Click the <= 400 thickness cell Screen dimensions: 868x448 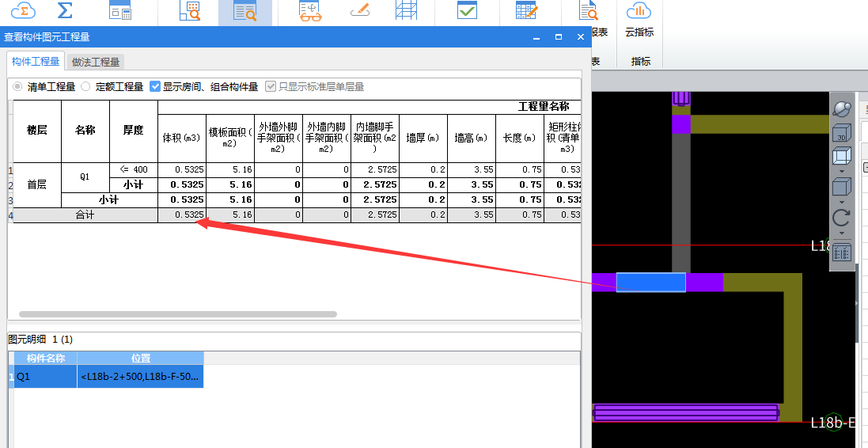pyautogui.click(x=134, y=169)
